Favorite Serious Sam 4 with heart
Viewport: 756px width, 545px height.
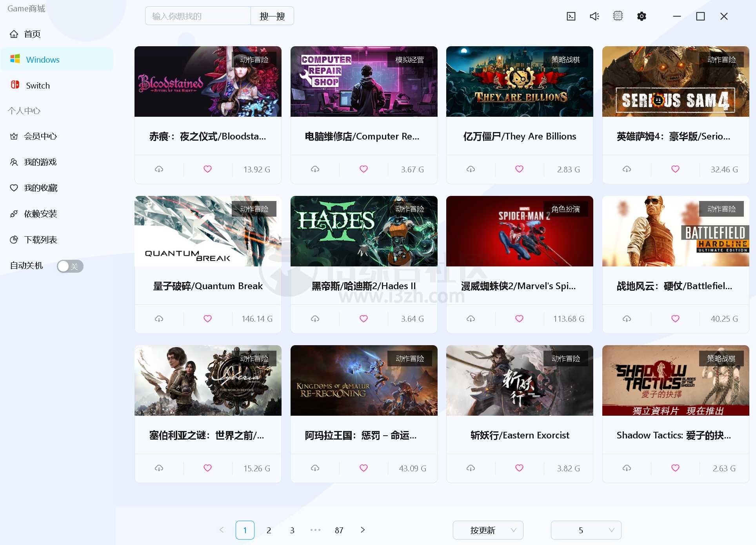[x=675, y=169]
